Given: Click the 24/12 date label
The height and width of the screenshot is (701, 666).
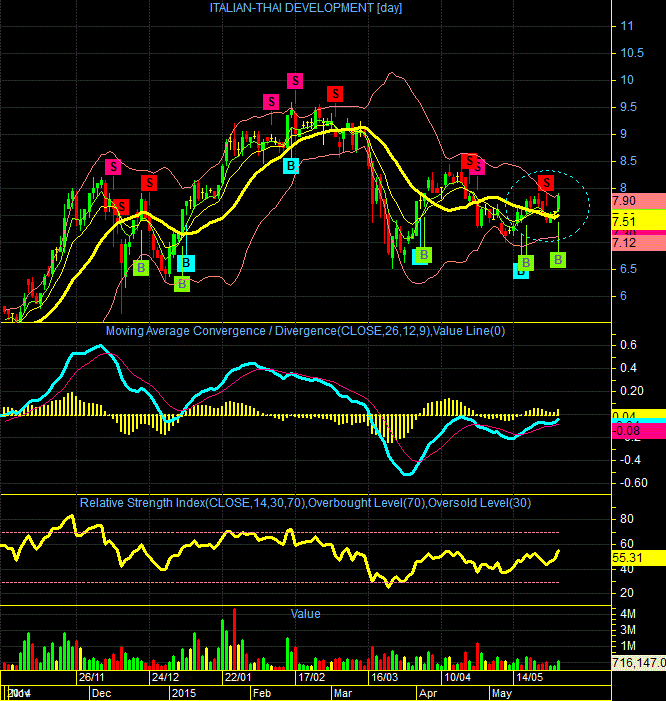Looking at the screenshot, I should [x=165, y=677].
